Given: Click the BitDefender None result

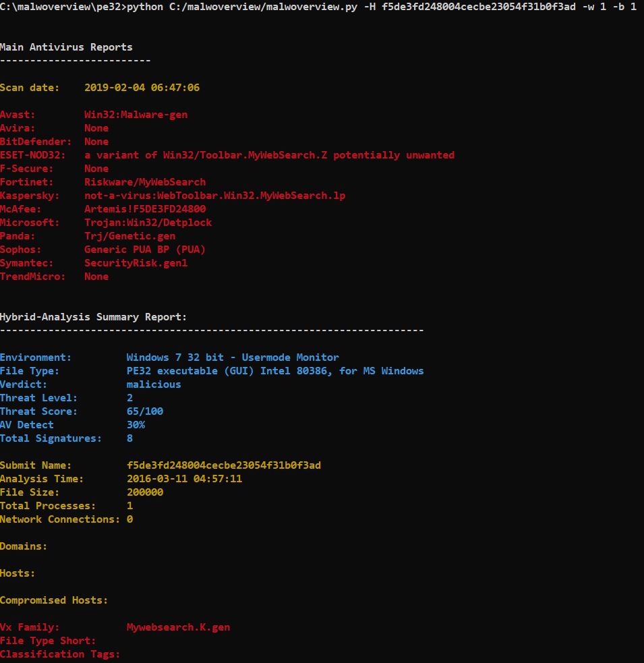Looking at the screenshot, I should [96, 142].
